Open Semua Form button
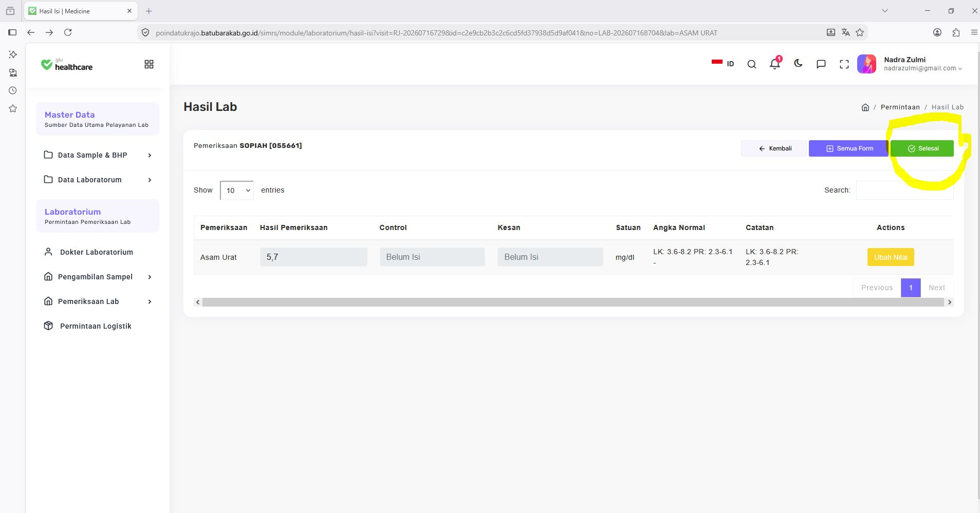980x513 pixels. click(x=848, y=148)
